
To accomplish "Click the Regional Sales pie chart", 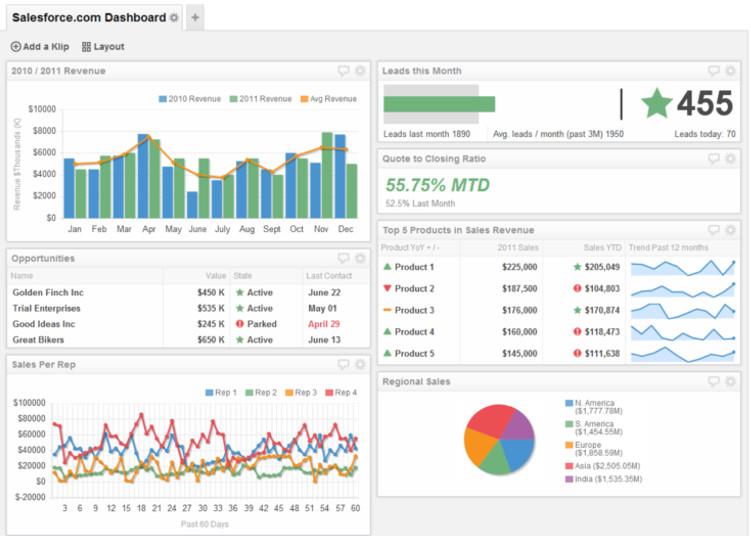I will tap(499, 439).
